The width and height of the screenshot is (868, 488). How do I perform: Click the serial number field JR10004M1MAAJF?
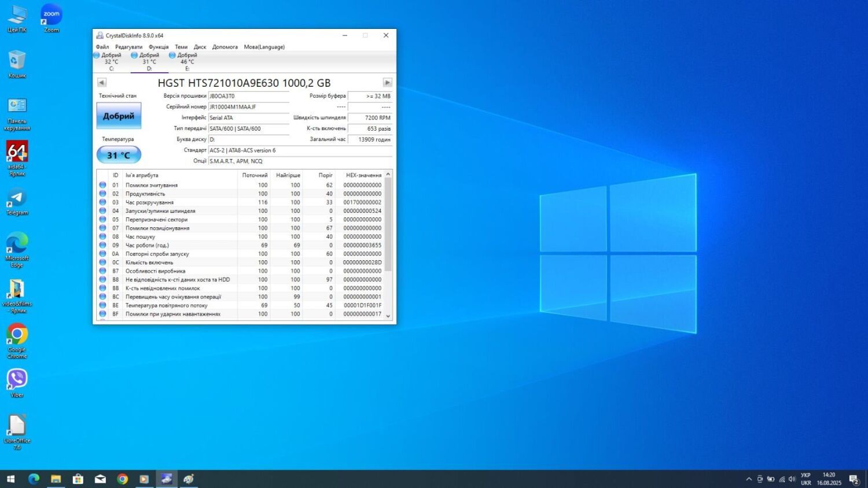(x=248, y=107)
